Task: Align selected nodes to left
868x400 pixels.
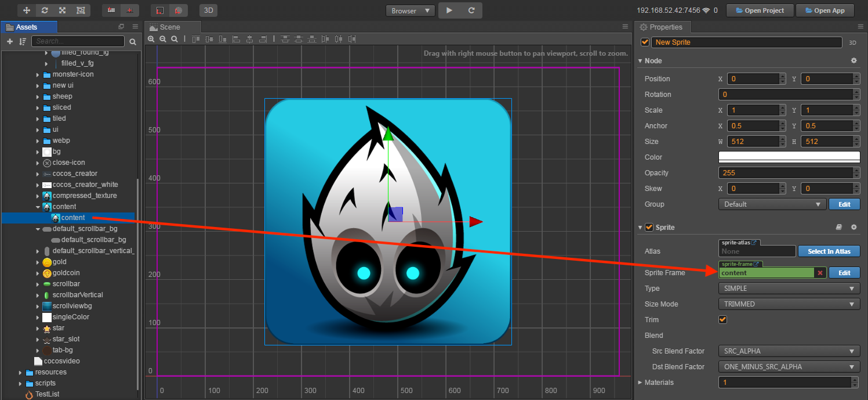Action: pos(236,39)
